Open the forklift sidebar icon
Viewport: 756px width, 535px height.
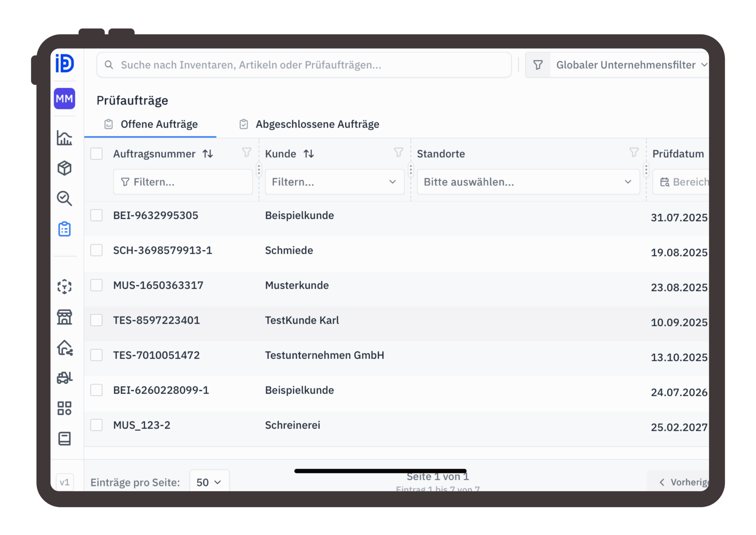click(65, 378)
